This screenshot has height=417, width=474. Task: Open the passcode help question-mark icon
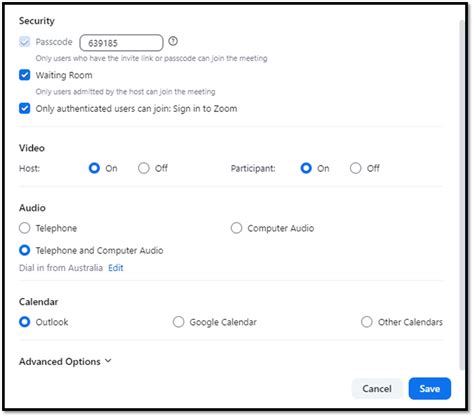coord(173,41)
